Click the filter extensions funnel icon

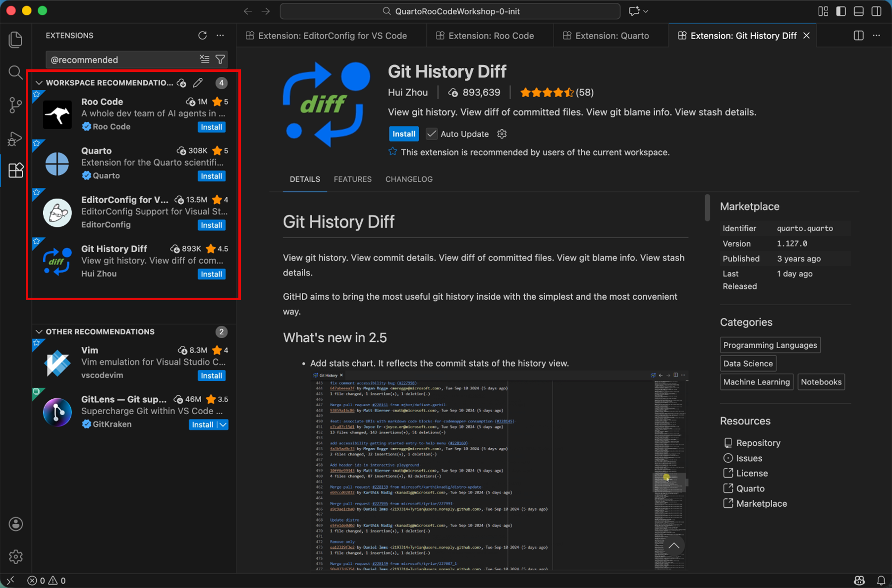tap(221, 59)
